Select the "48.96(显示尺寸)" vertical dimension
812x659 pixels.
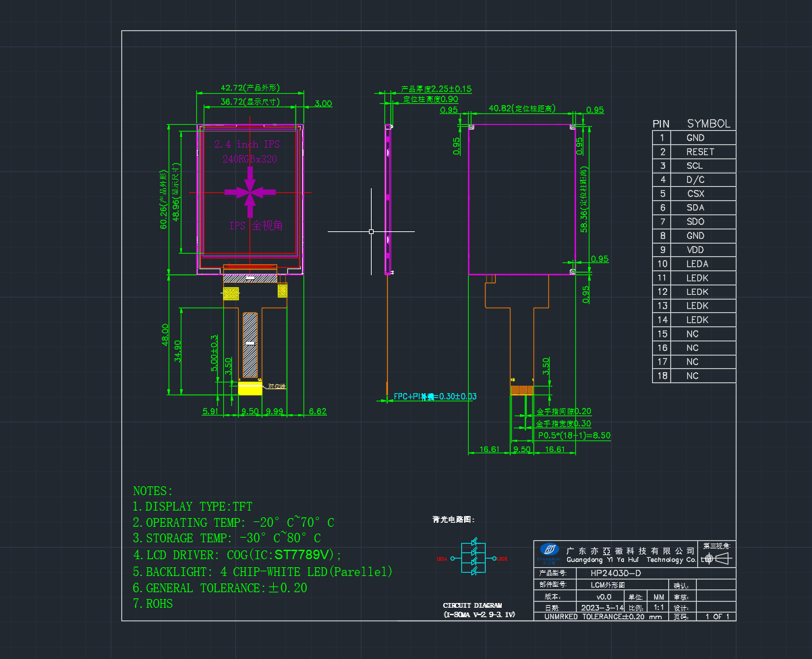176,192
